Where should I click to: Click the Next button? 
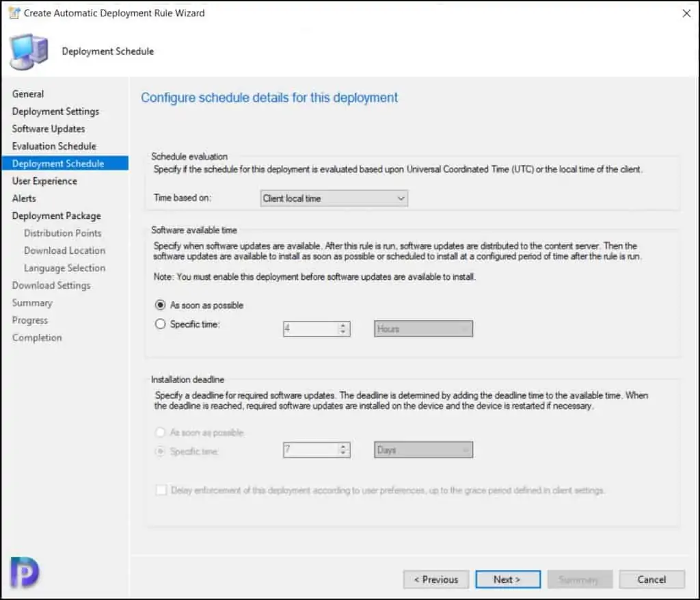point(507,579)
